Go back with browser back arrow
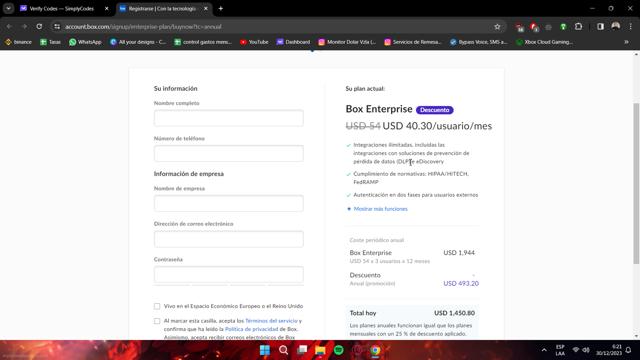Viewport: 640px width, 360px height. [9, 27]
